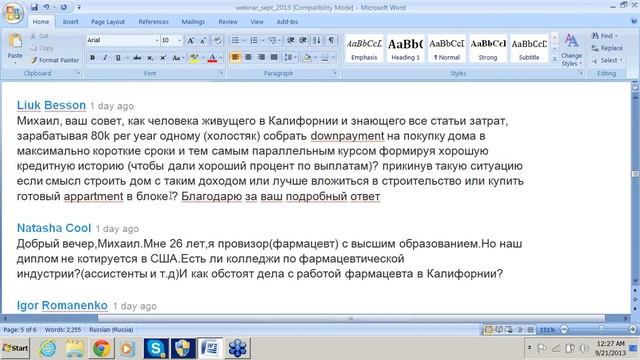This screenshot has width=640, height=360.
Task: Click the line spacing icon
Action: (x=288, y=58)
